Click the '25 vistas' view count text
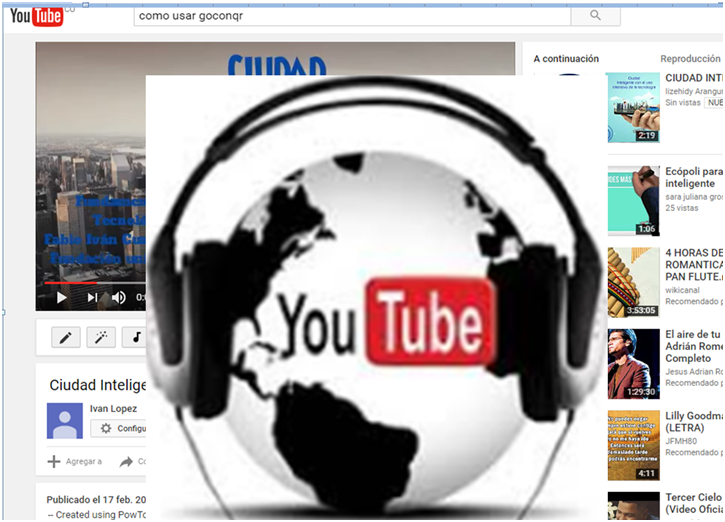Image resolution: width=725 pixels, height=522 pixels. (682, 208)
